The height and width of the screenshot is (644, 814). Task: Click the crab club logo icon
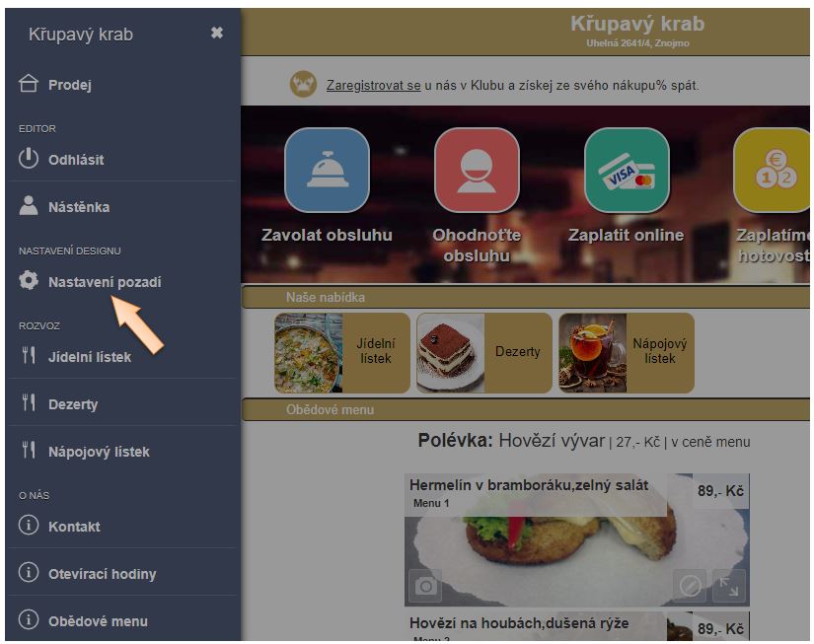303,84
